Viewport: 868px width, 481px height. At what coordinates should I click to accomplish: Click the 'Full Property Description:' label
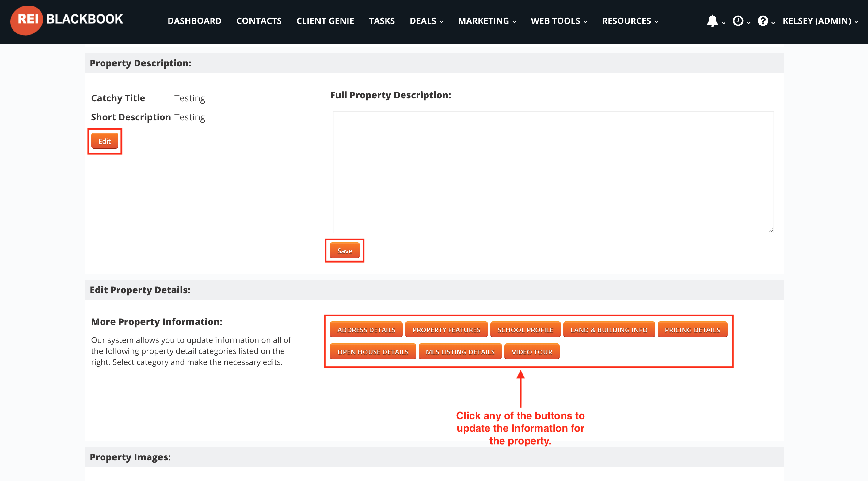point(390,95)
